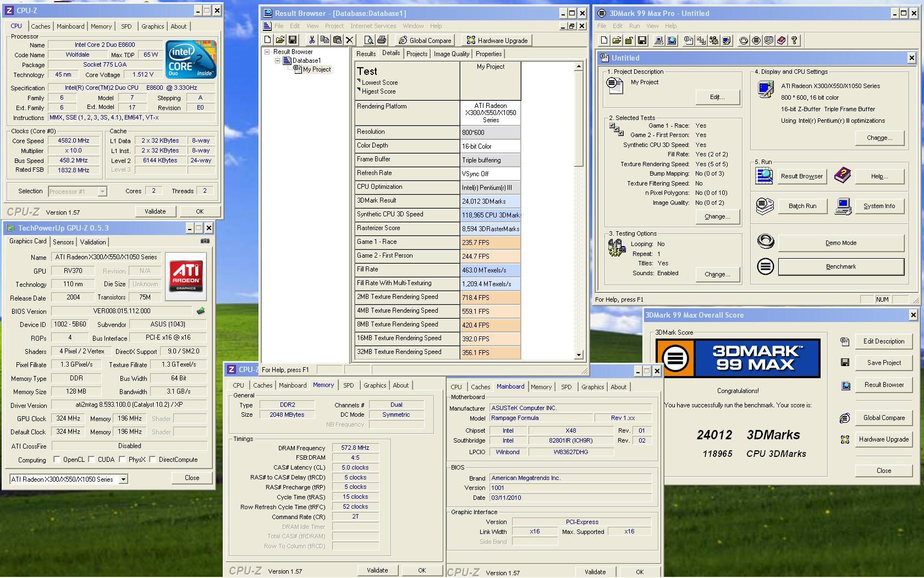
Task: Open Sensors tab in GPU-Z
Action: [x=63, y=242]
